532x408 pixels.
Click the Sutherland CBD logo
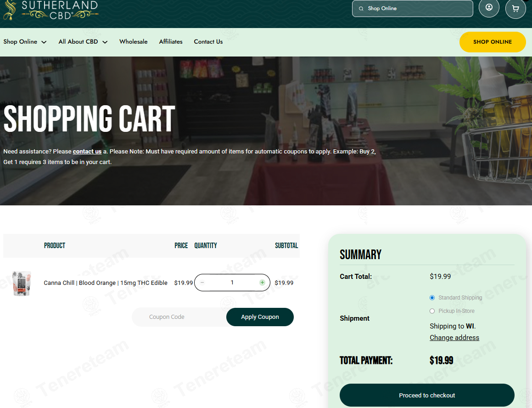click(x=51, y=10)
